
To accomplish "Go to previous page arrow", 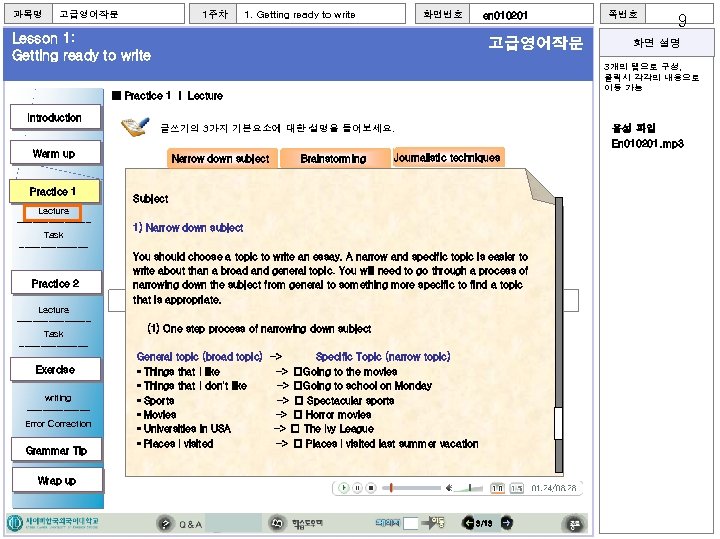I will point(468,522).
